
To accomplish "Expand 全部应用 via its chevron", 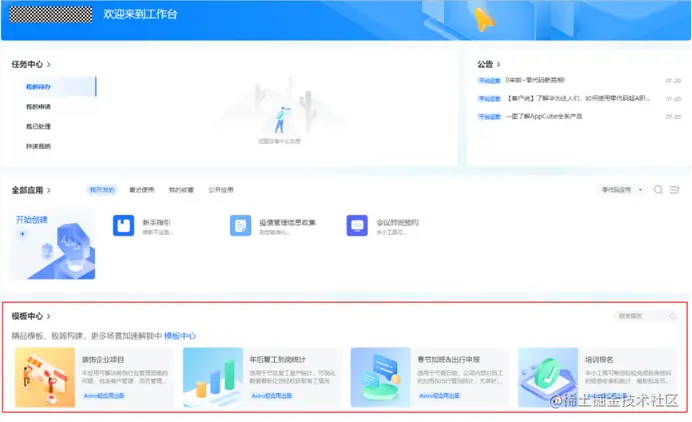I will pyautogui.click(x=49, y=191).
